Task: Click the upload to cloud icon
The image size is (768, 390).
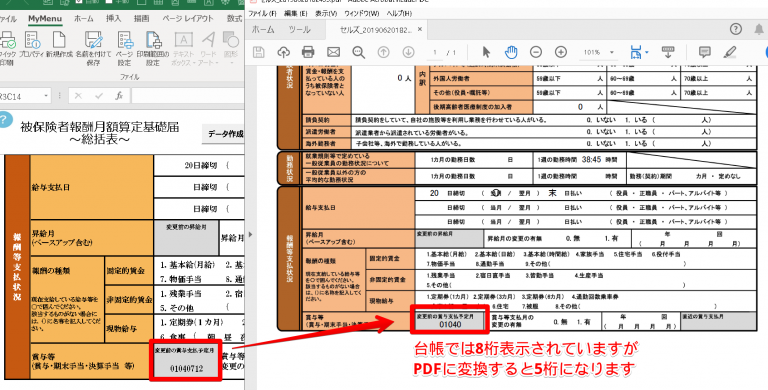Action: click(284, 52)
